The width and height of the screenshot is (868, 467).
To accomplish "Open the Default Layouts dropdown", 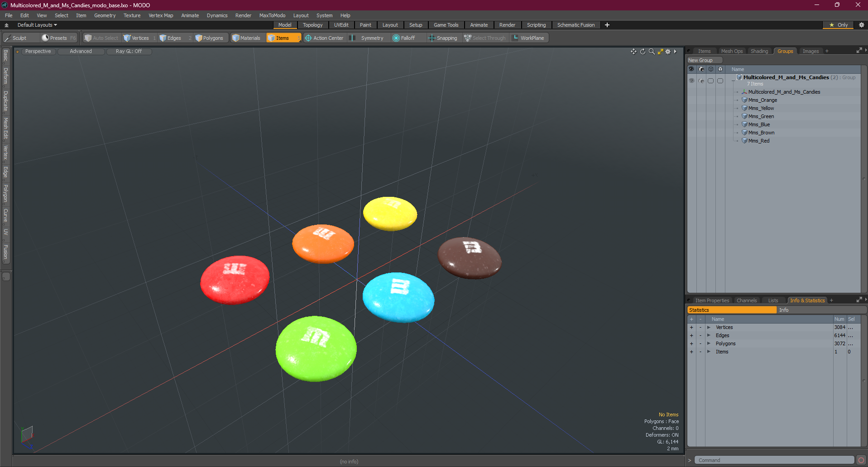I will [37, 25].
